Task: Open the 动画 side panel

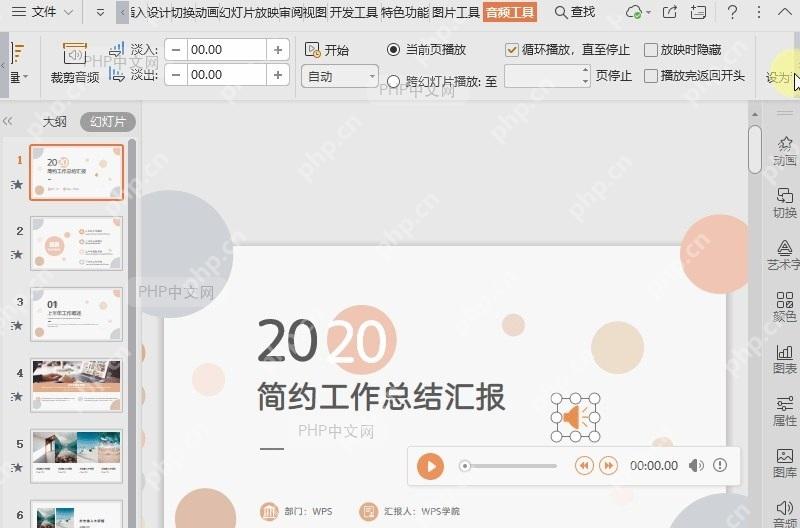Action: pos(784,152)
